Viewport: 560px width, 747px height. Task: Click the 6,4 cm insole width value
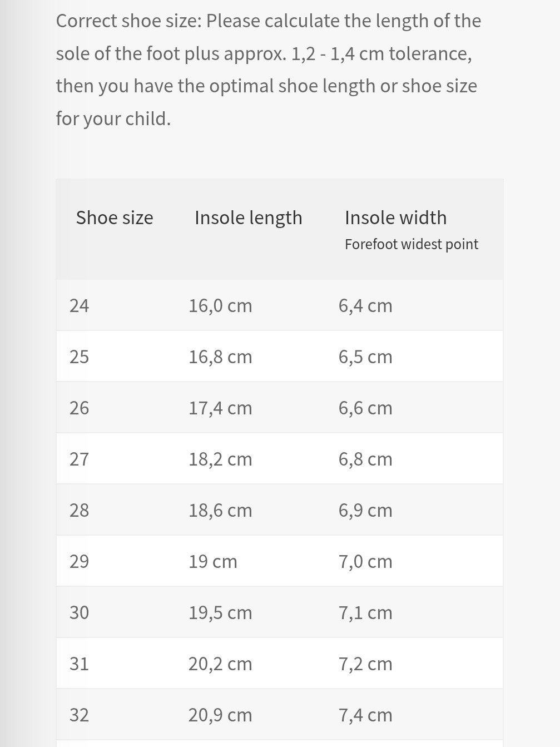[365, 305]
